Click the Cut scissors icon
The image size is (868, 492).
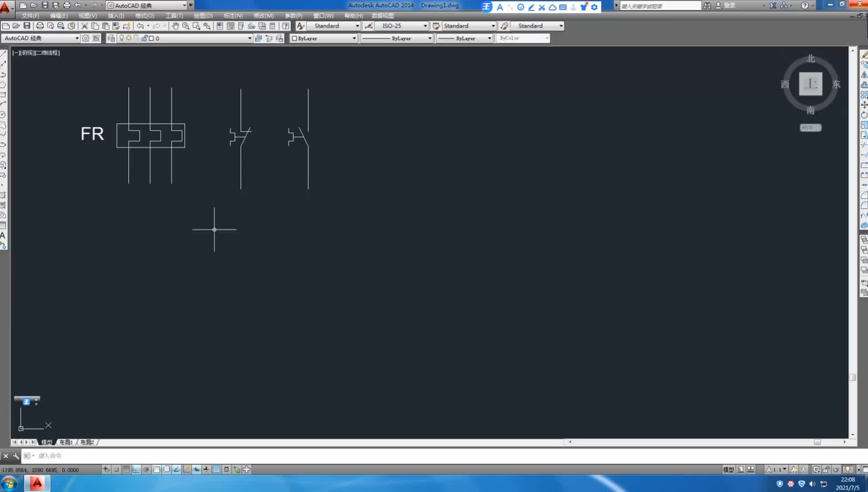click(x=85, y=26)
